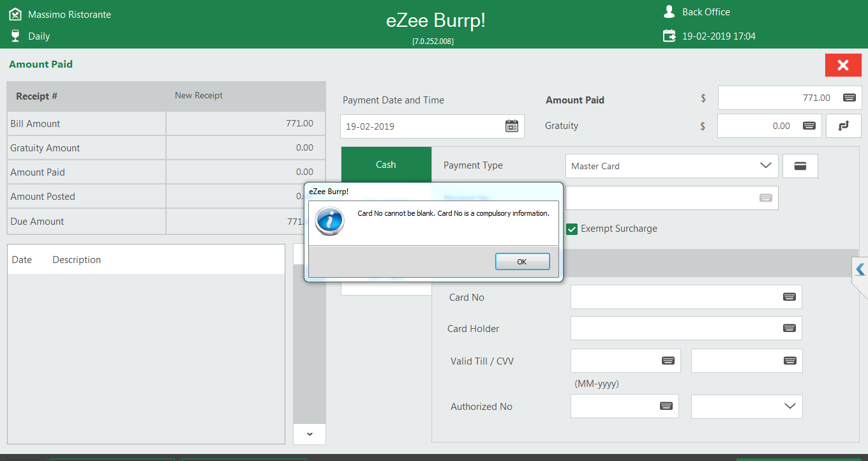The height and width of the screenshot is (461, 868).
Task: Click scroll down arrow beside description list
Action: [310, 434]
